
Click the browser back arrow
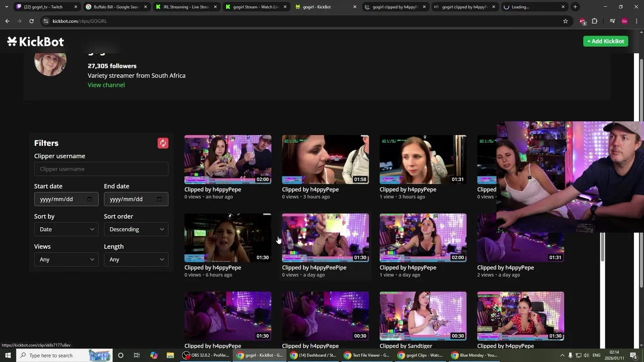[7, 21]
